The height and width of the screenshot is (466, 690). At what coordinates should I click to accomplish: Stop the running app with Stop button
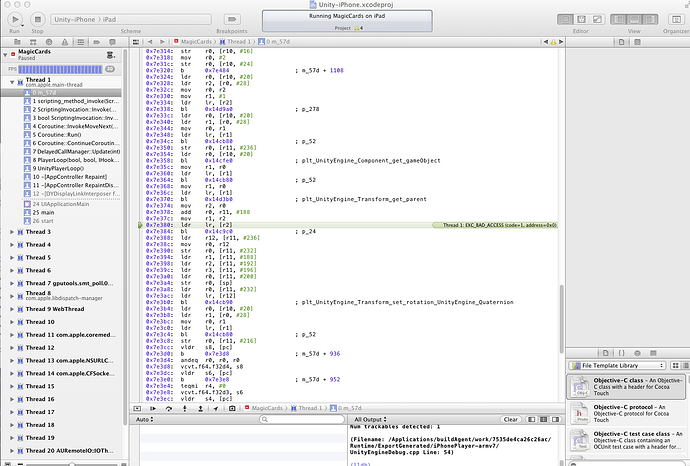click(x=37, y=19)
